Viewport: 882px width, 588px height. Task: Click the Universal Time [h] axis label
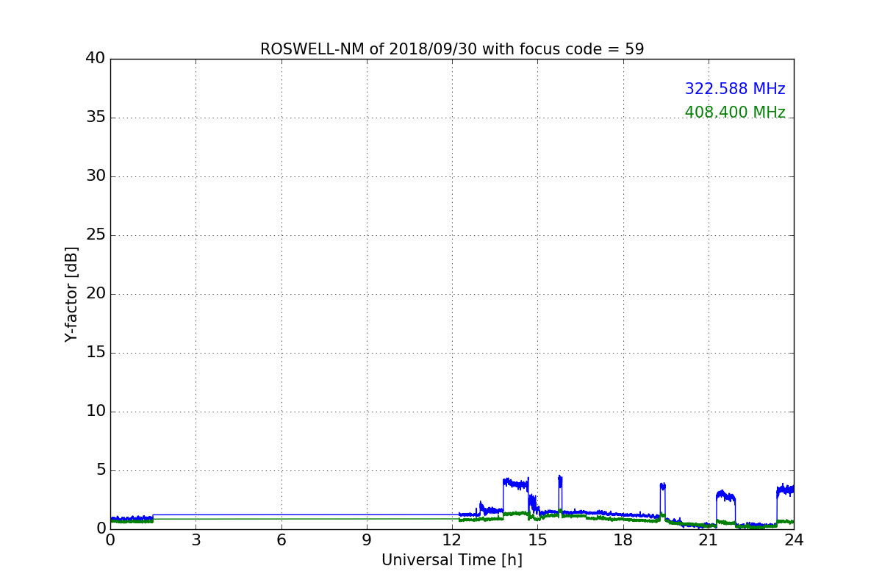452,560
